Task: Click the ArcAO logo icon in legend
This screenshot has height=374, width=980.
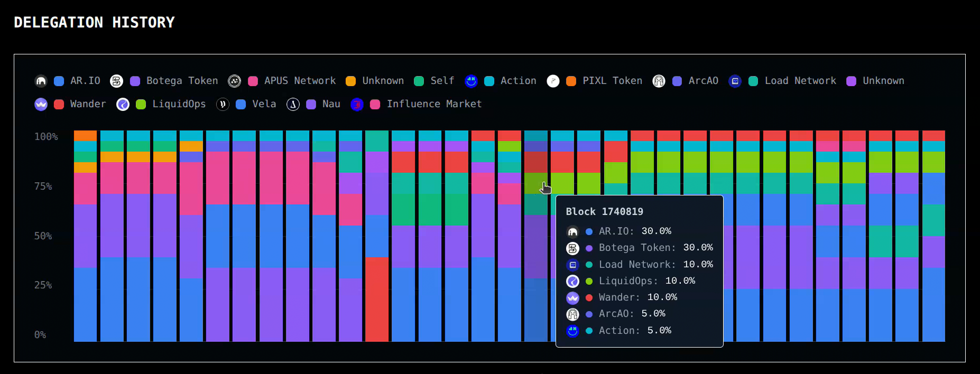Action: click(x=659, y=81)
